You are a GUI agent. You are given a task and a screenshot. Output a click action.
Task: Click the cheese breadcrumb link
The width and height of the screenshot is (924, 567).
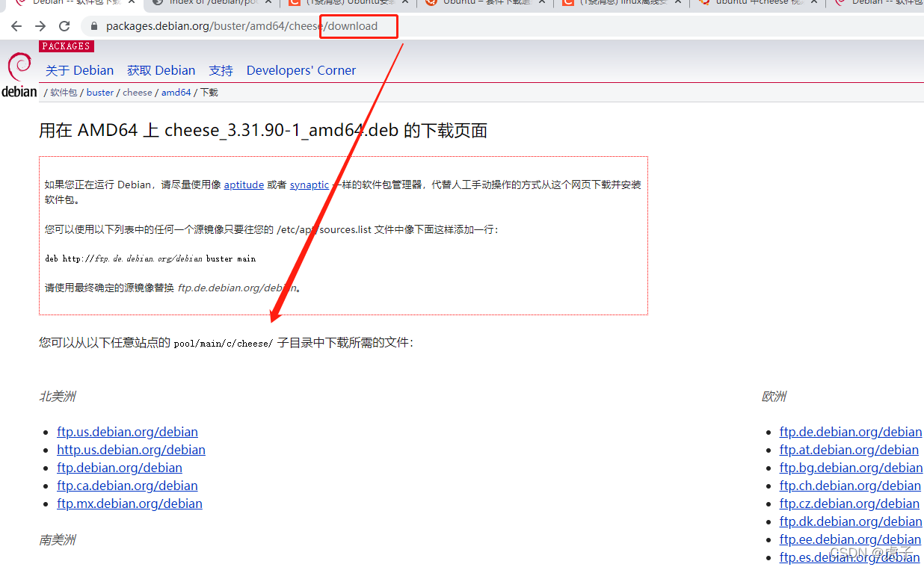click(x=138, y=93)
